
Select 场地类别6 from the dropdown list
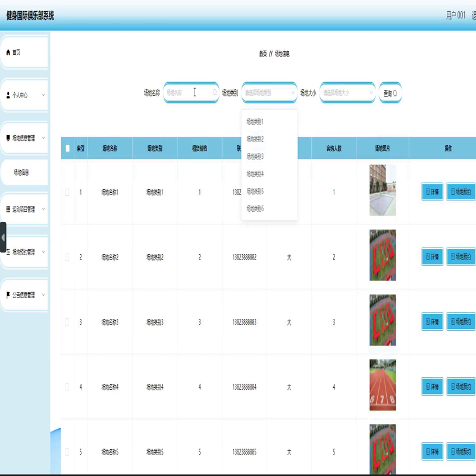pyautogui.click(x=270, y=209)
